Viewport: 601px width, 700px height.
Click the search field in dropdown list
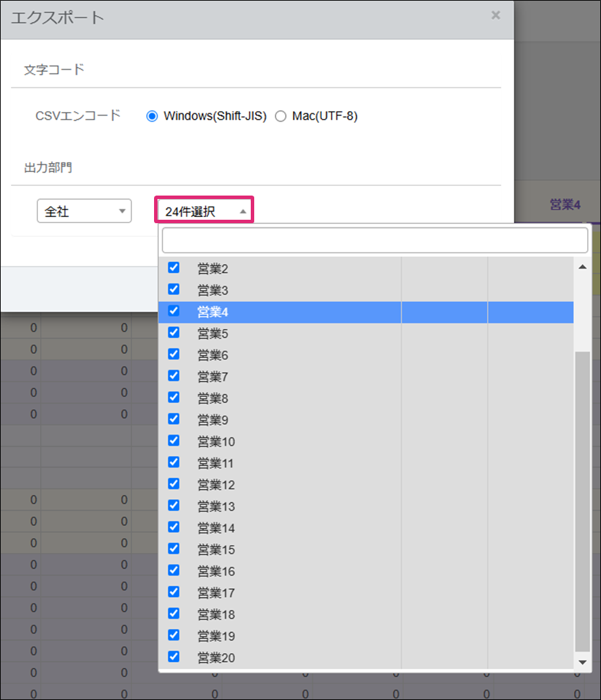(374, 240)
